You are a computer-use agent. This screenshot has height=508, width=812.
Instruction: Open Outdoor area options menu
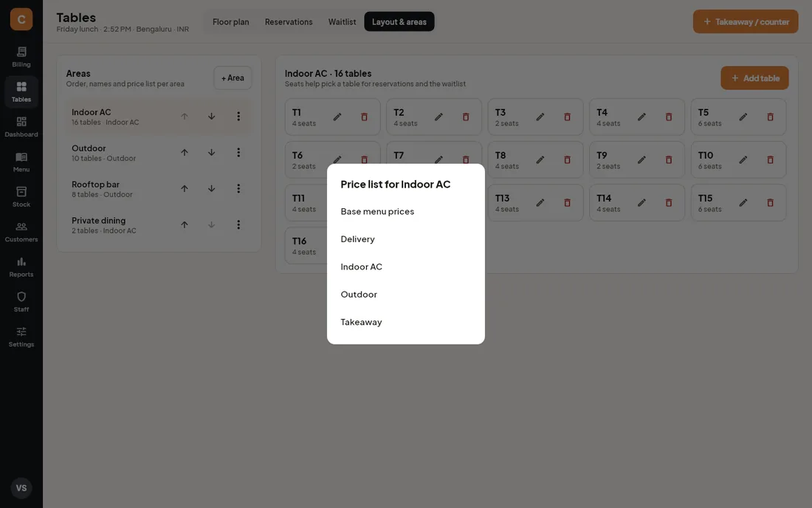pos(238,153)
